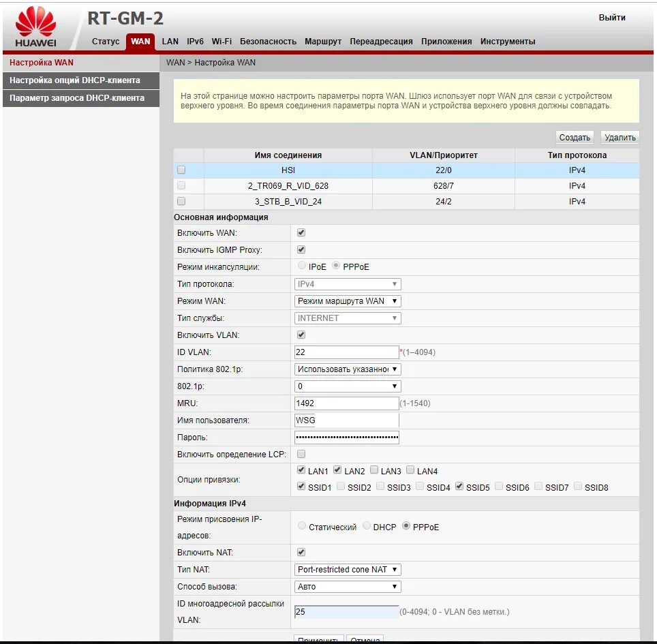Click the Создать button

pyautogui.click(x=575, y=138)
